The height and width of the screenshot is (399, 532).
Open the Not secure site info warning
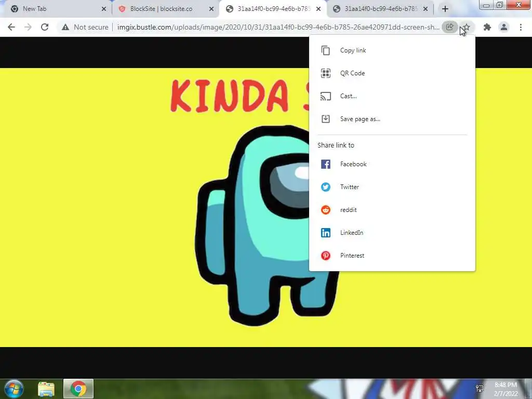(x=85, y=27)
